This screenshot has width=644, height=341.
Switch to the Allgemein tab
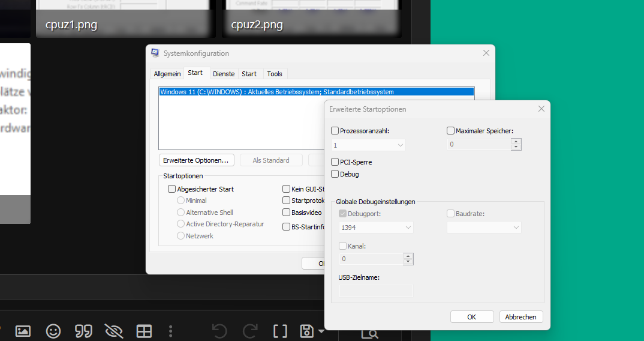point(167,74)
